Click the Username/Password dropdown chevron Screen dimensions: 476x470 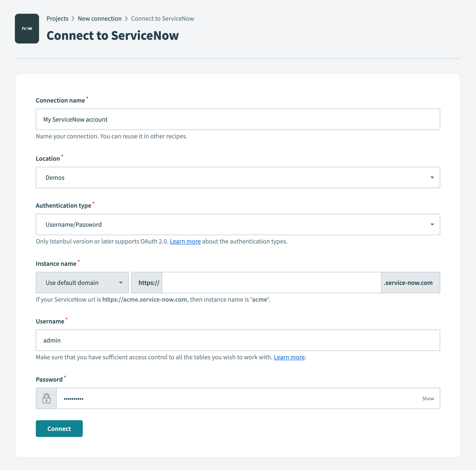pyautogui.click(x=432, y=224)
